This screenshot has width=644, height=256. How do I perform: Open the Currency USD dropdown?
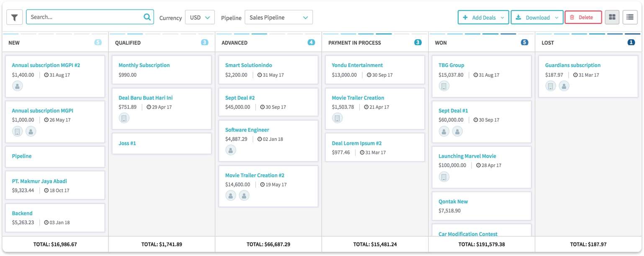(200, 17)
